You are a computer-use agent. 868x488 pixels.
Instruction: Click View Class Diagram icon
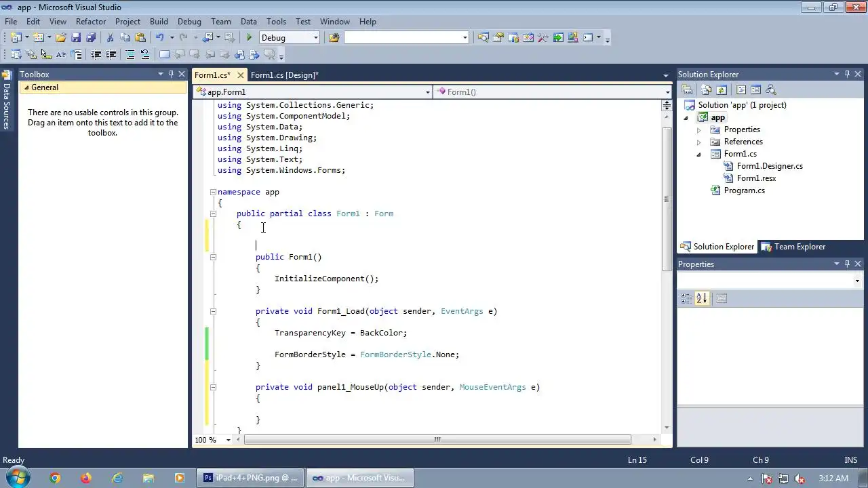[770, 89]
